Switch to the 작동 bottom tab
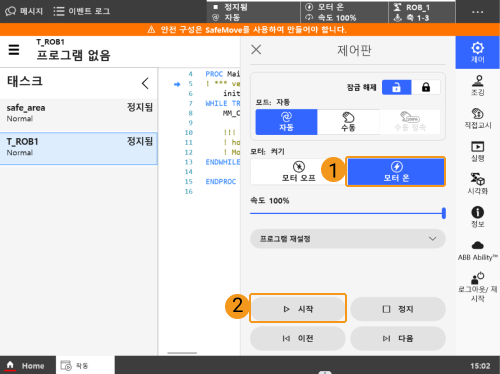The image size is (500, 374). click(x=85, y=365)
